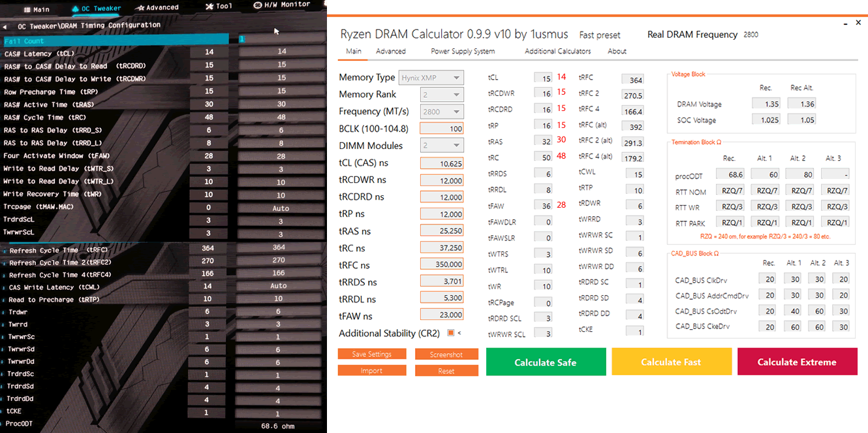
Task: Close the DRAM Calculator window
Action: (858, 24)
